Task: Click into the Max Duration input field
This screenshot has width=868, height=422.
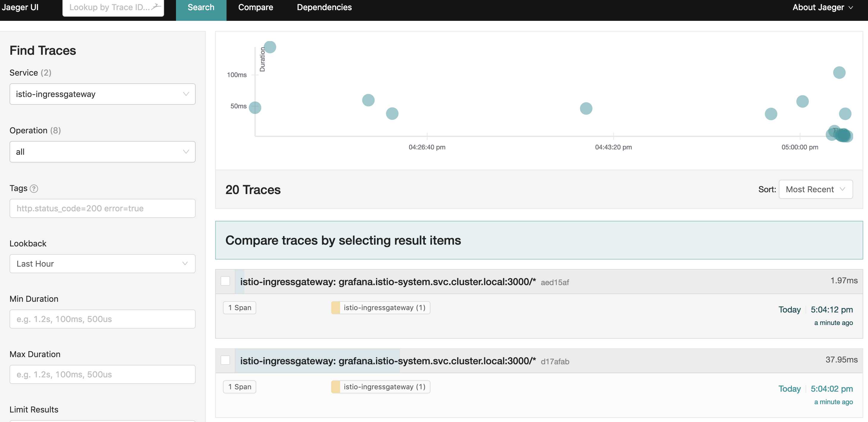Action: pyautogui.click(x=103, y=374)
